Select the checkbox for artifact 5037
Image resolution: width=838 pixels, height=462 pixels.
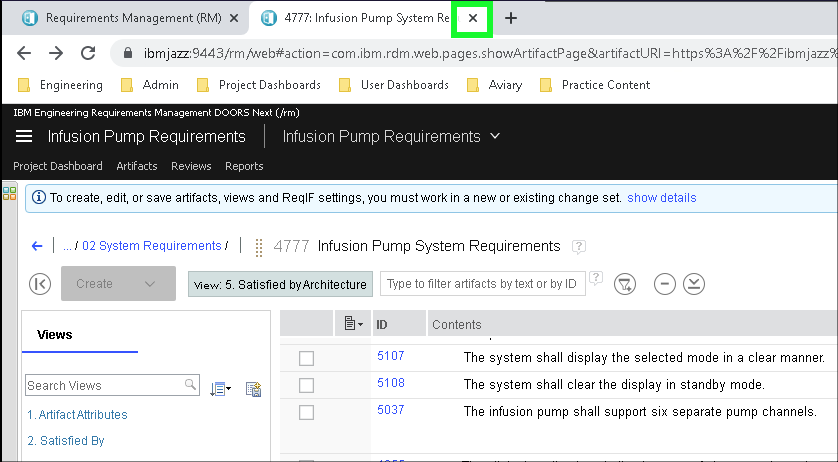pyautogui.click(x=307, y=412)
